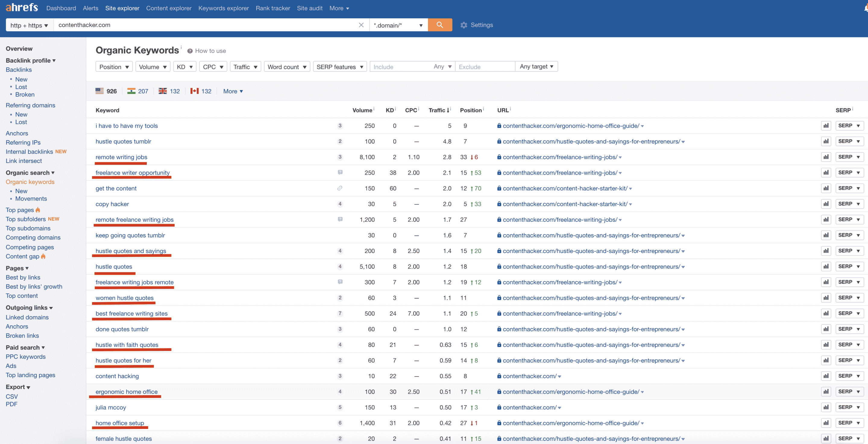Sort table by Volume column header
Screen dimensions: 868x444
click(362, 110)
